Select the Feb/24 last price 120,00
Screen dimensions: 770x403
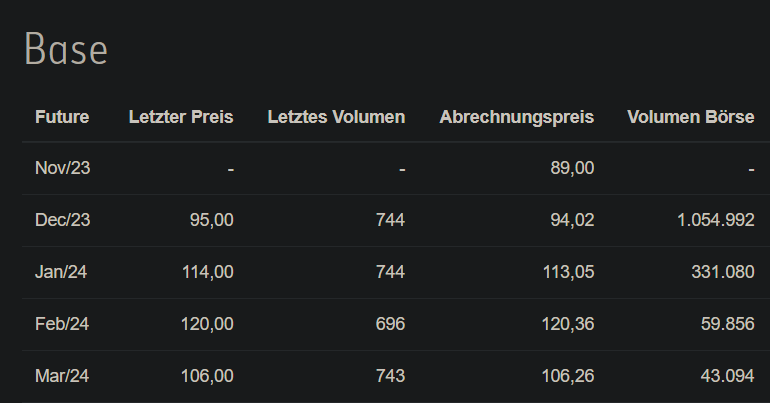(x=207, y=324)
